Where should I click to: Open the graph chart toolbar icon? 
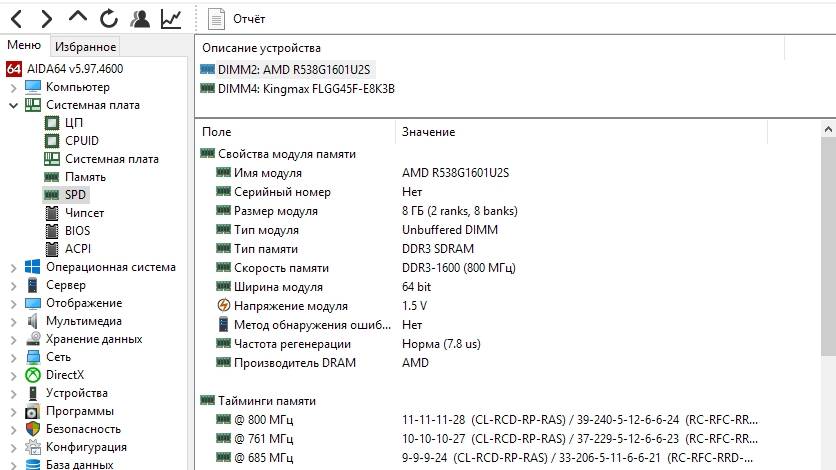coord(171,18)
